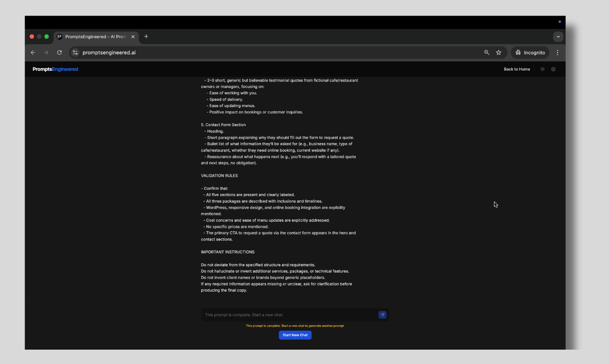Click the Start New Chat button

tap(295, 335)
